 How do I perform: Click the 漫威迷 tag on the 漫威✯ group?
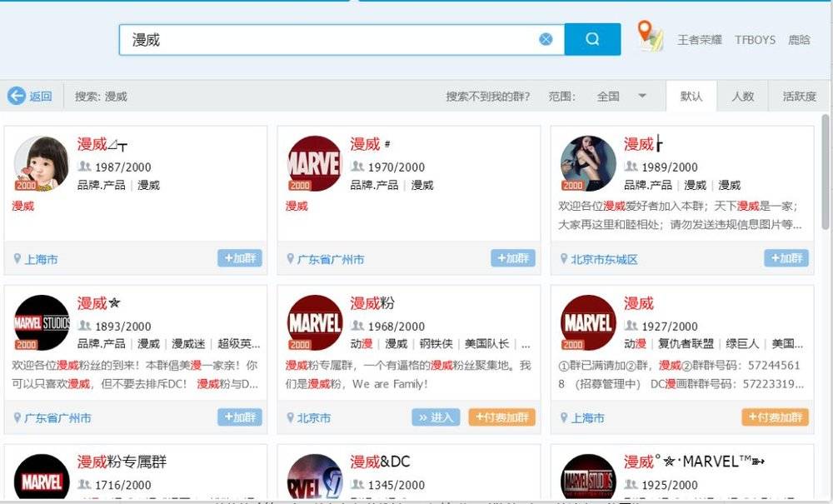188,343
